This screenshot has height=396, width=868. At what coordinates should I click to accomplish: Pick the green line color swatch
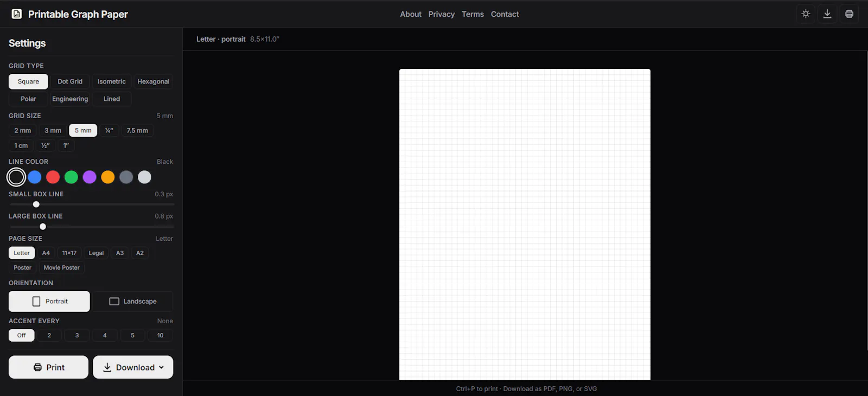(71, 177)
